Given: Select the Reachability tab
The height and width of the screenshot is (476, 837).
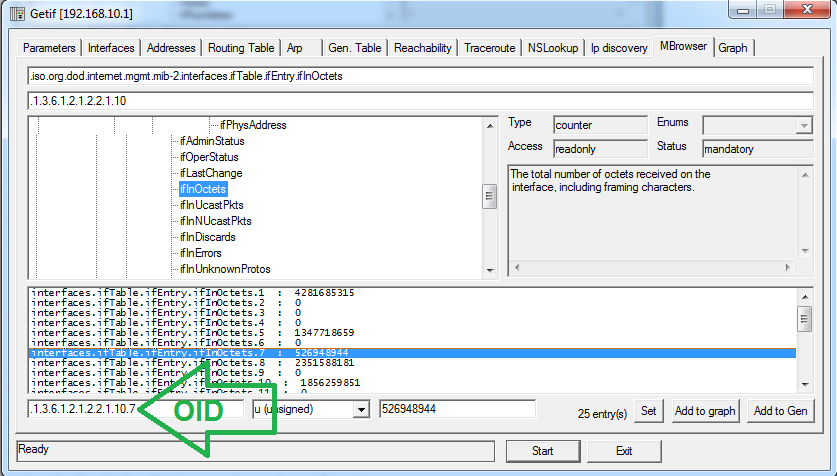Looking at the screenshot, I should [422, 48].
